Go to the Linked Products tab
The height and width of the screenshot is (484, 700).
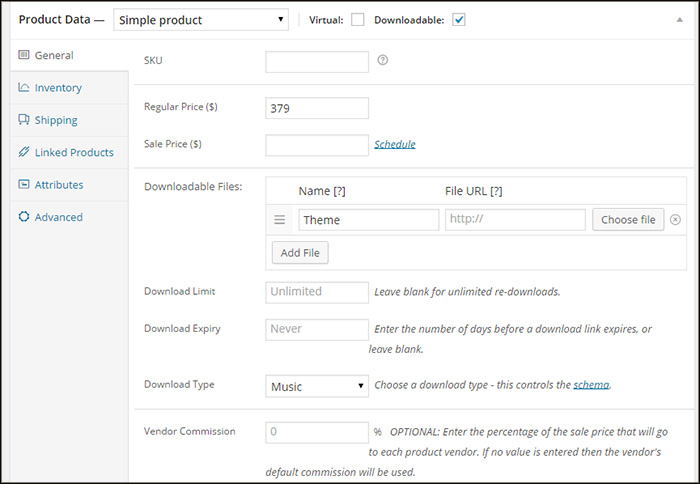(69, 152)
